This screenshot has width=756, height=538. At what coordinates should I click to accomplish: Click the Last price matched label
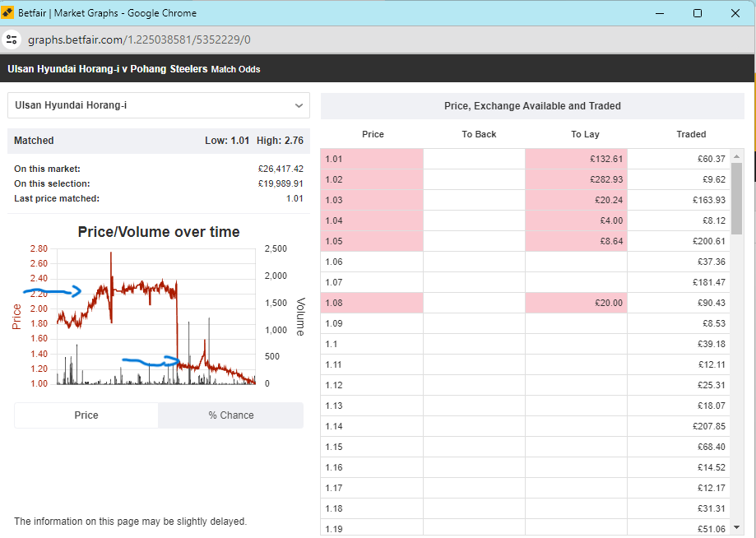point(57,198)
